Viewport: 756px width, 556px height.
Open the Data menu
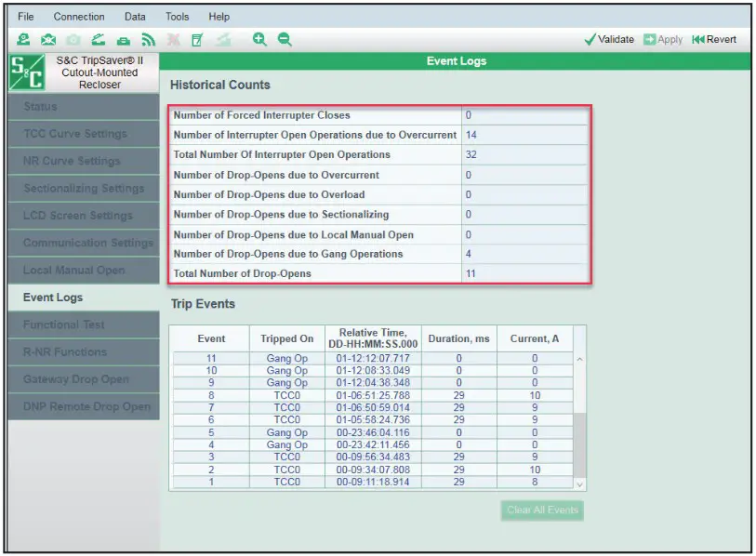click(135, 17)
